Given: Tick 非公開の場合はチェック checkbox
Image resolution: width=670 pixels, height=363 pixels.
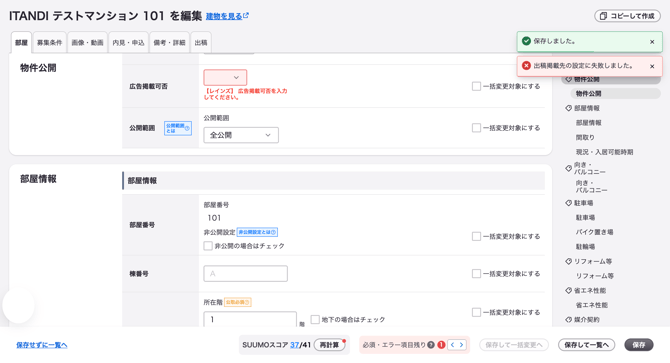Looking at the screenshot, I should click(208, 246).
